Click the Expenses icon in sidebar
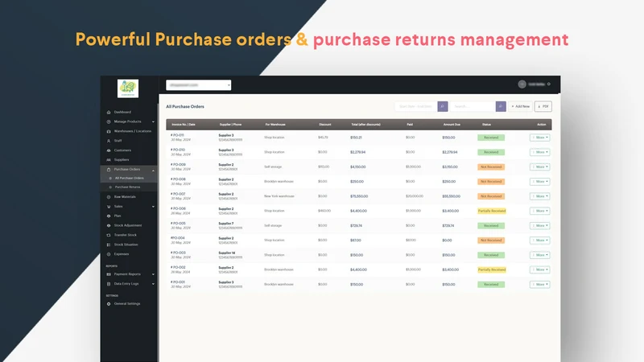 coord(109,254)
